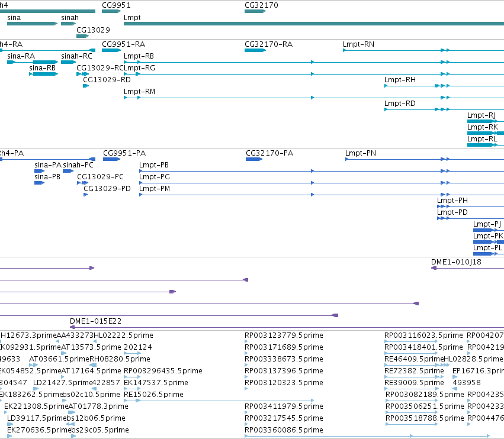
Task: Click the CG13029 gene label
Action: [x=93, y=30]
